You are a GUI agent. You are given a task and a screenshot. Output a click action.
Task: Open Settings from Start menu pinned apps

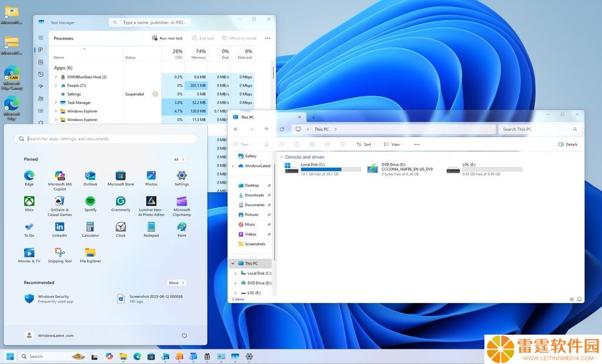point(182,178)
